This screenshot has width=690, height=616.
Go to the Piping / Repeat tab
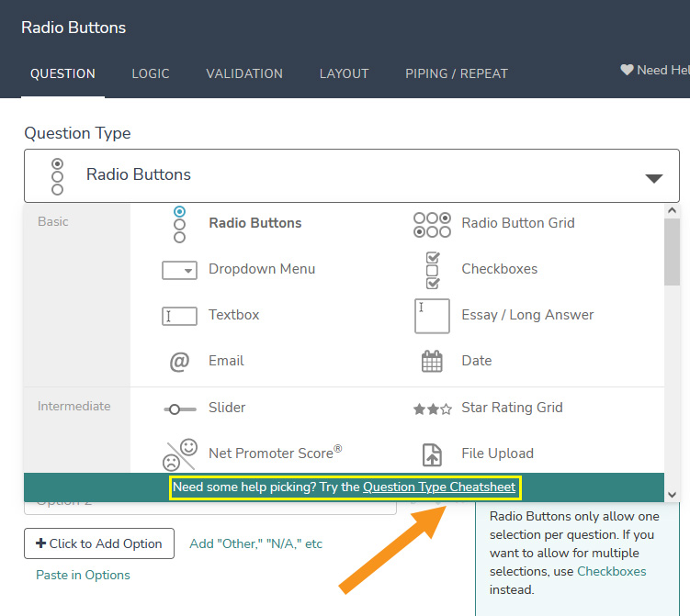[x=457, y=73]
